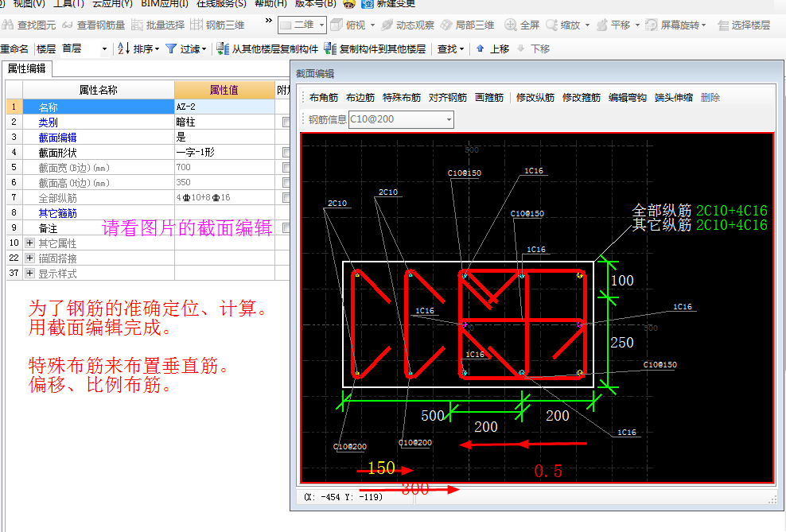Click the 下移 down arrow icon
This screenshot has width=786, height=532.
(521, 49)
